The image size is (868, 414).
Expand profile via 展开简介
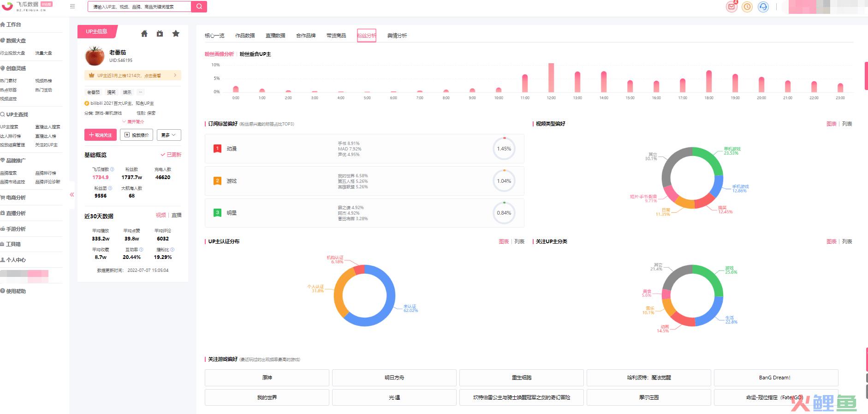click(x=133, y=122)
